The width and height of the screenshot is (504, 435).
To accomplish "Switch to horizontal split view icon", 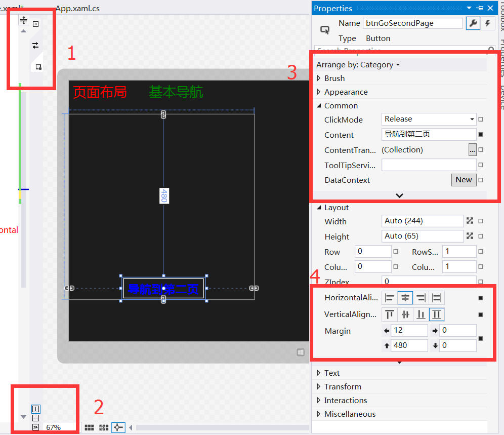I will (36, 418).
